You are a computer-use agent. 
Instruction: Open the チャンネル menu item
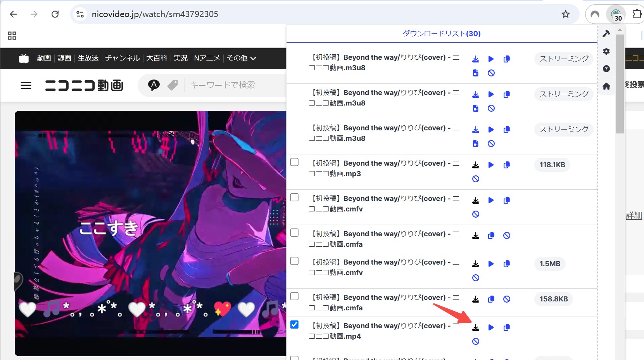pos(123,58)
